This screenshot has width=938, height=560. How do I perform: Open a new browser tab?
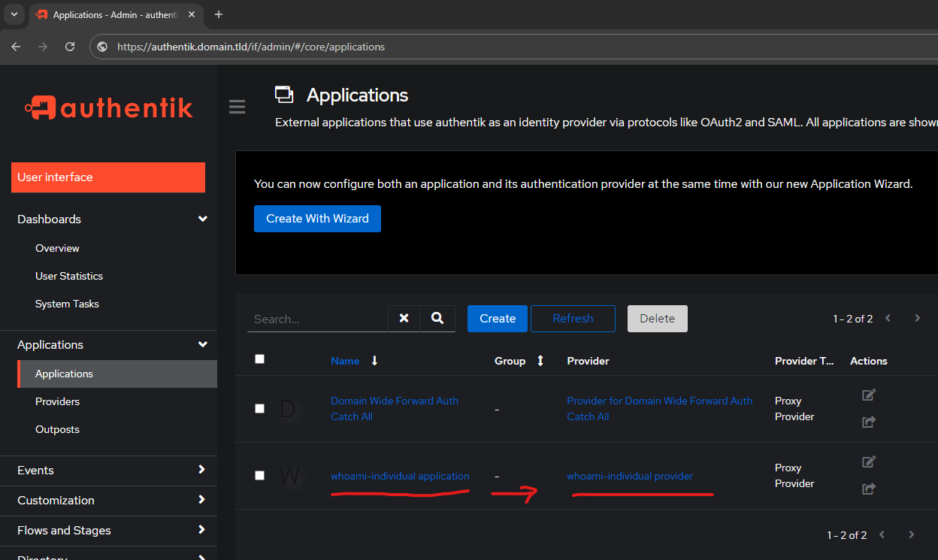[x=219, y=14]
